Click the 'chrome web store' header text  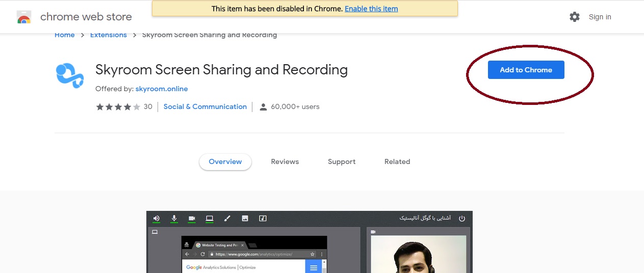[86, 17]
